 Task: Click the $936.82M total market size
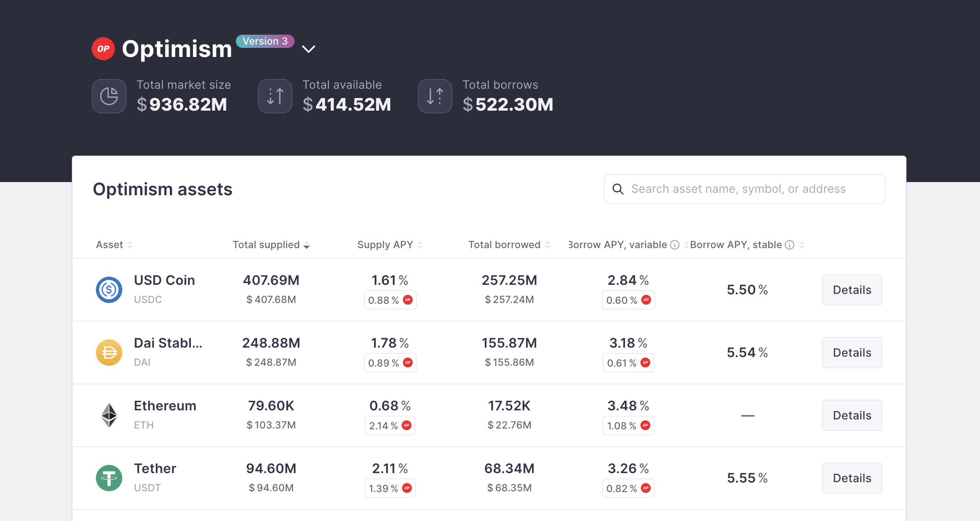tap(182, 104)
